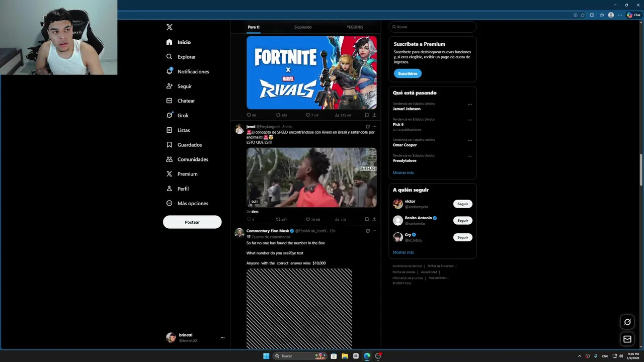The width and height of the screenshot is (644, 362).
Task: Open Omar Cooper trend
Action: (x=405, y=145)
